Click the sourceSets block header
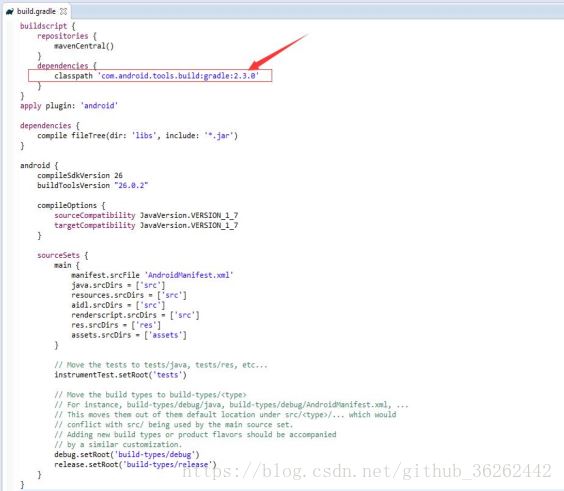Viewport: 564px width, 491px height. (x=63, y=255)
